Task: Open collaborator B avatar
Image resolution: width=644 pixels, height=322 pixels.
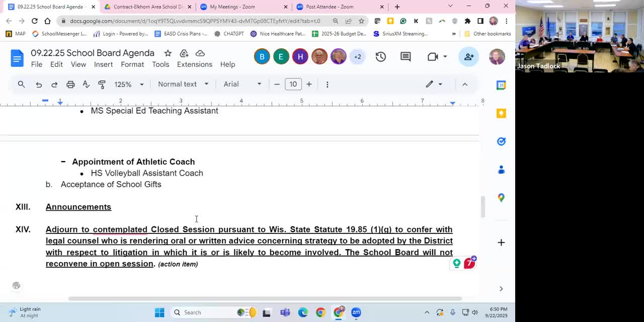Action: click(262, 57)
